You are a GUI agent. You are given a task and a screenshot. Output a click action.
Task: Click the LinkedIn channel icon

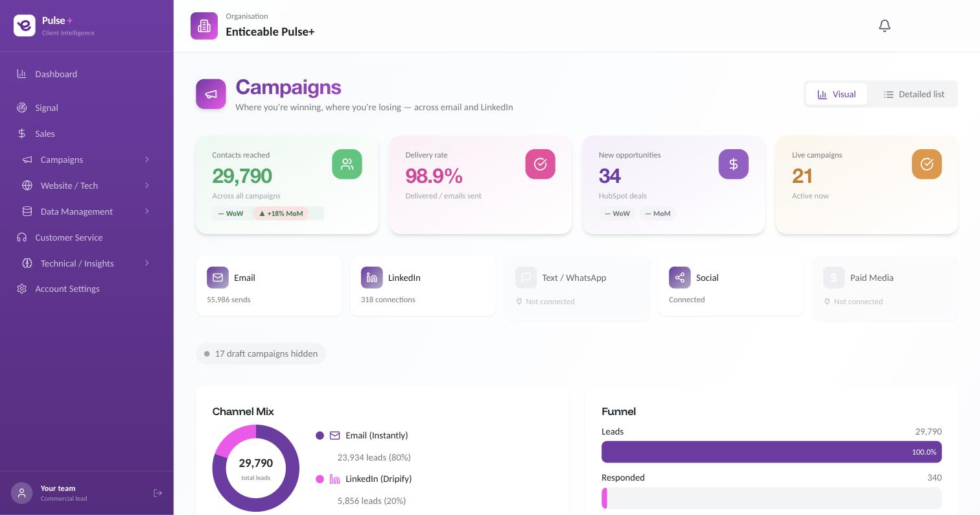[372, 278]
